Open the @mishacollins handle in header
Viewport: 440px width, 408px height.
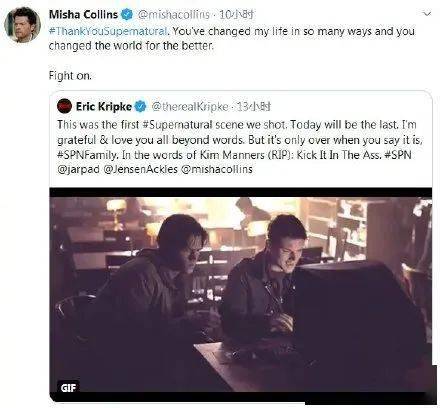(174, 14)
